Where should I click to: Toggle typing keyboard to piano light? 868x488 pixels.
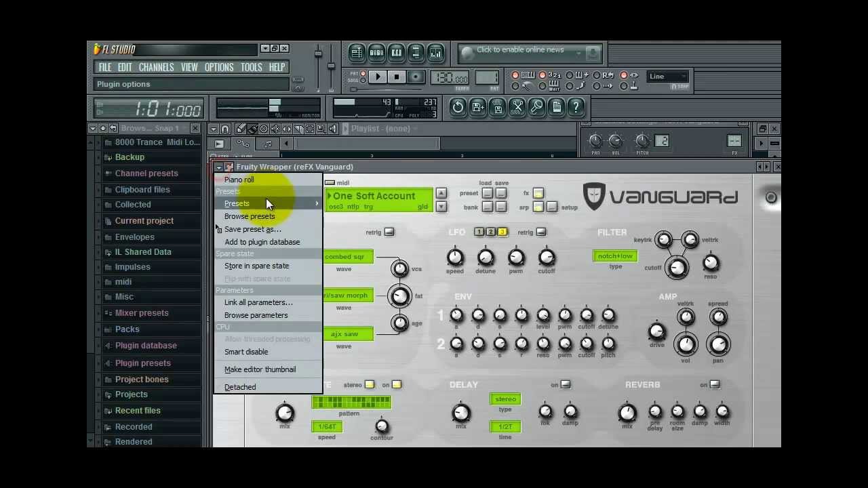coord(515,75)
